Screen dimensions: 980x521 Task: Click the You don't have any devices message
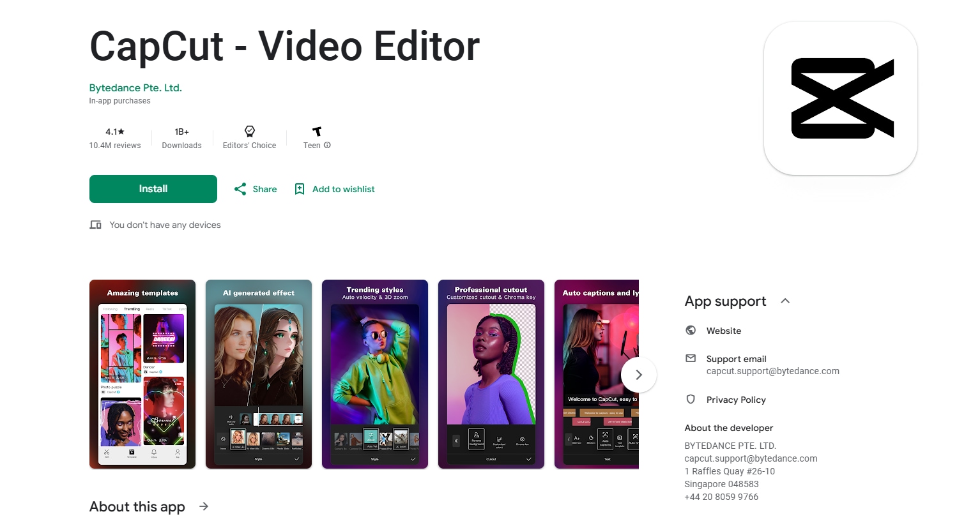click(165, 225)
